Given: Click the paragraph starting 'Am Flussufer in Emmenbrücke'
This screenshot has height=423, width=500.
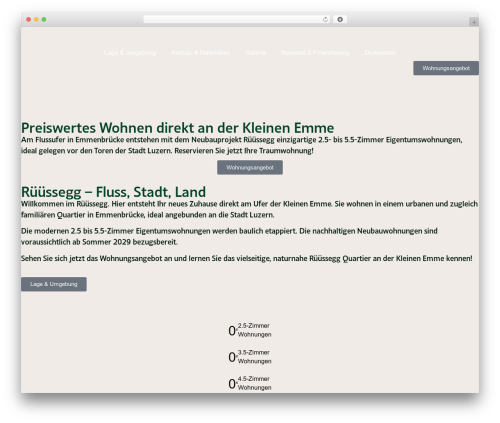Looking at the screenshot, I should [242, 145].
